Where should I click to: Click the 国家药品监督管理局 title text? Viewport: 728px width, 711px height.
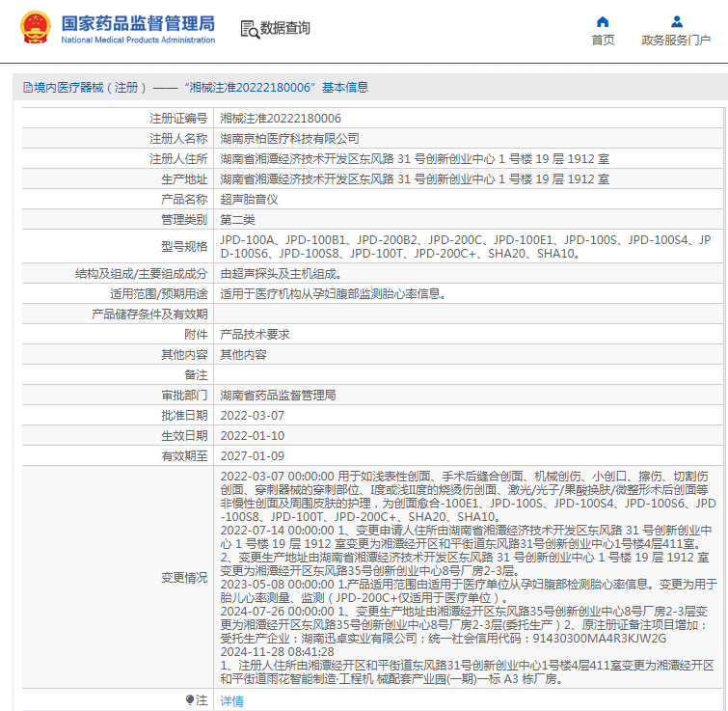click(138, 23)
